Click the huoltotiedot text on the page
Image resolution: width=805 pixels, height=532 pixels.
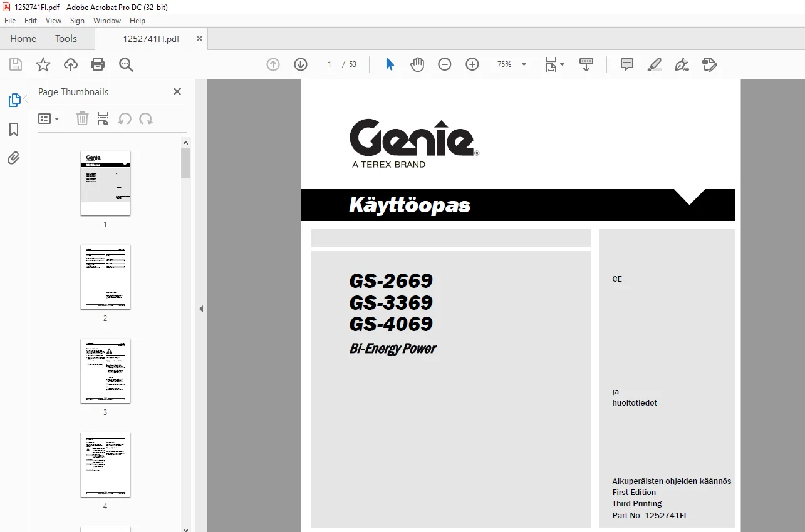pyautogui.click(x=635, y=403)
